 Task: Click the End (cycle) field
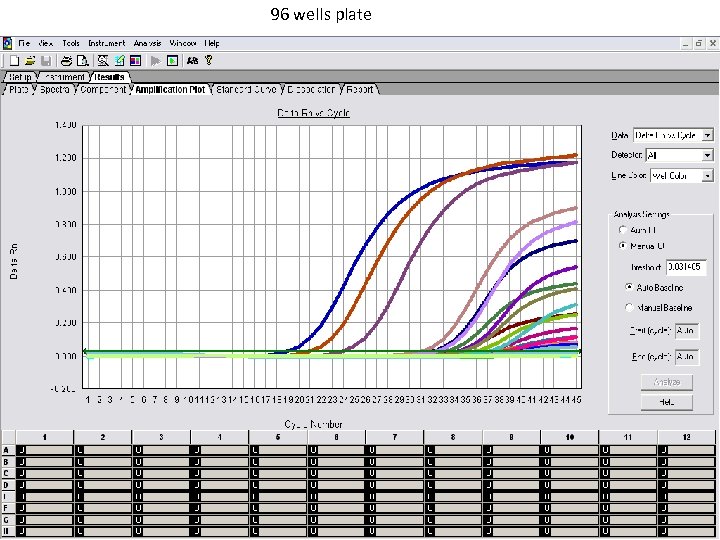[687, 357]
